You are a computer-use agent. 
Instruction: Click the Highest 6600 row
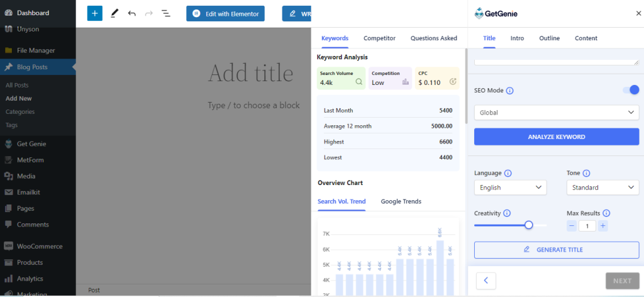[x=388, y=142]
